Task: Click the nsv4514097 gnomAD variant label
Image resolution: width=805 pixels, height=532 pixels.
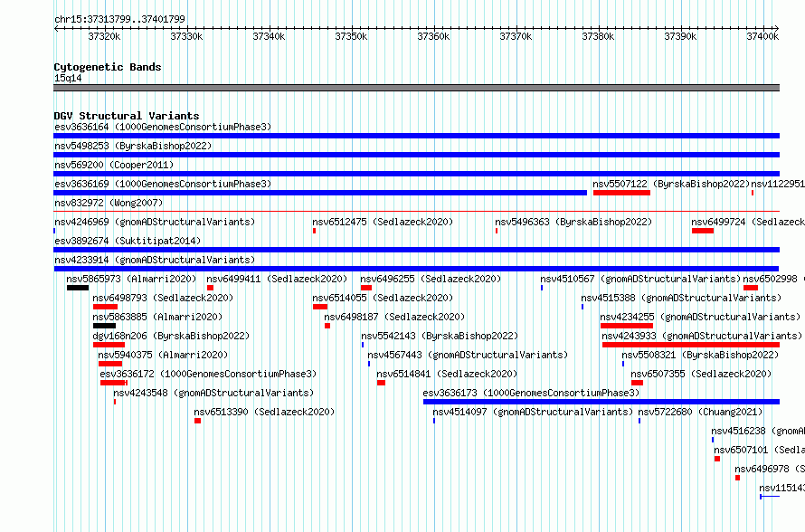Action: (x=533, y=412)
